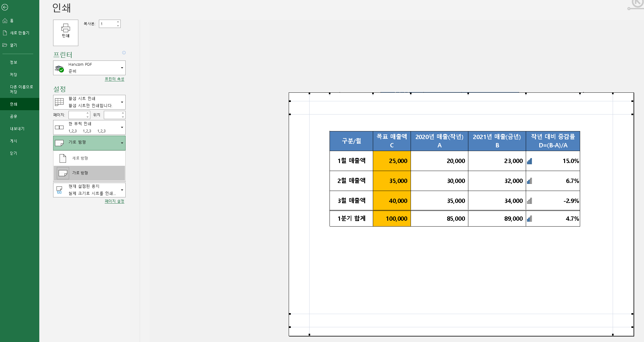Open the Page Setup (페이지 설정) link

tap(114, 201)
